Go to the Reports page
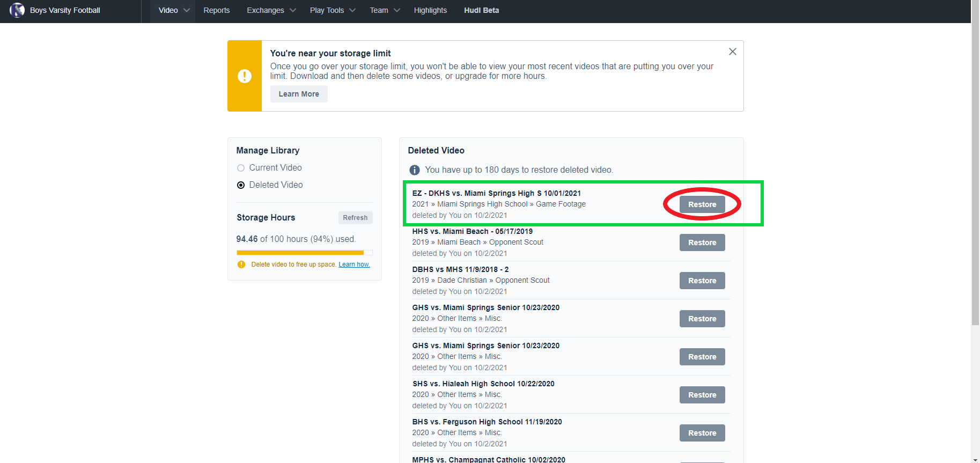 (217, 10)
